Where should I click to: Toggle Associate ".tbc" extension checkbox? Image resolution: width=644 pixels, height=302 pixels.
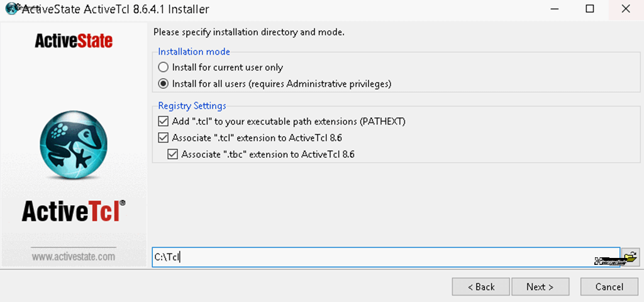(x=173, y=155)
